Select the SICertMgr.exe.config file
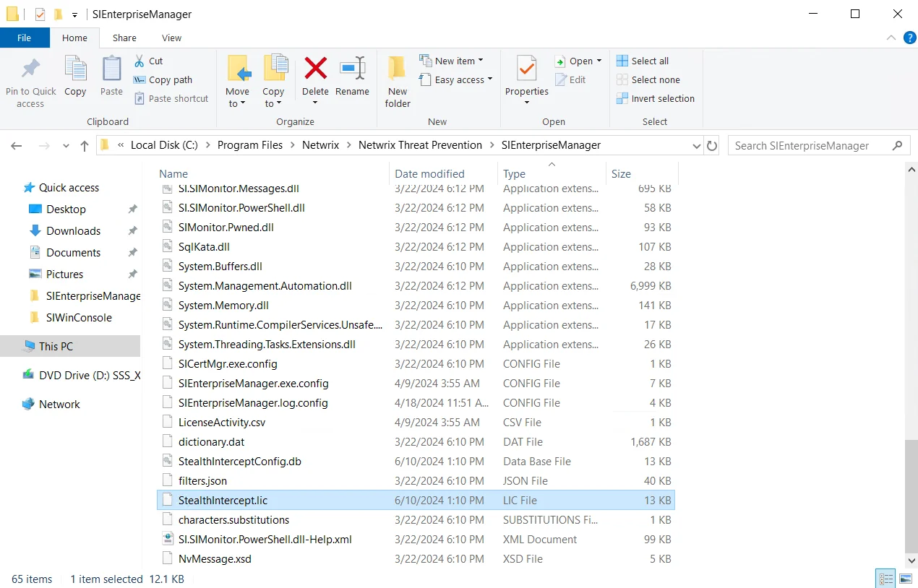This screenshot has width=918, height=588. [x=228, y=363]
